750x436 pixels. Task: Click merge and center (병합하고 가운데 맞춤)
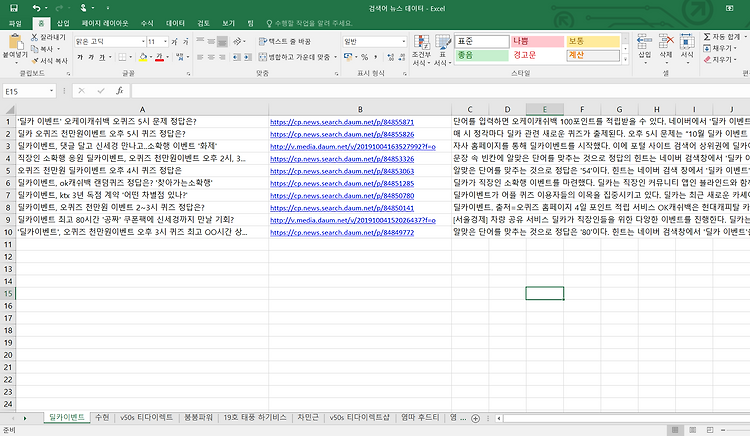294,57
